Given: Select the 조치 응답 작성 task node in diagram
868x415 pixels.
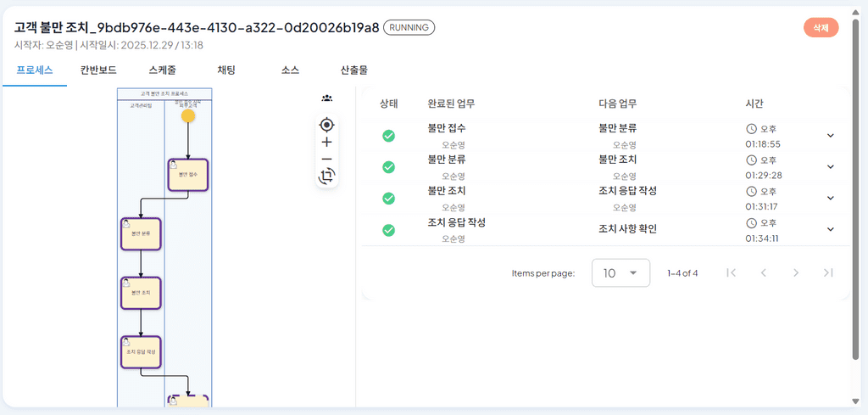Looking at the screenshot, I should pos(141,352).
